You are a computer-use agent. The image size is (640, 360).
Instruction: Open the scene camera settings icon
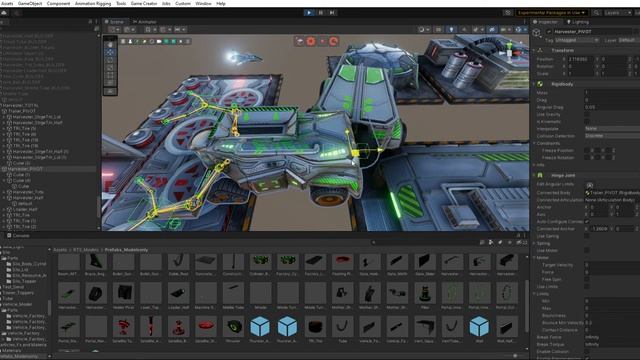pyautogui.click(x=504, y=29)
